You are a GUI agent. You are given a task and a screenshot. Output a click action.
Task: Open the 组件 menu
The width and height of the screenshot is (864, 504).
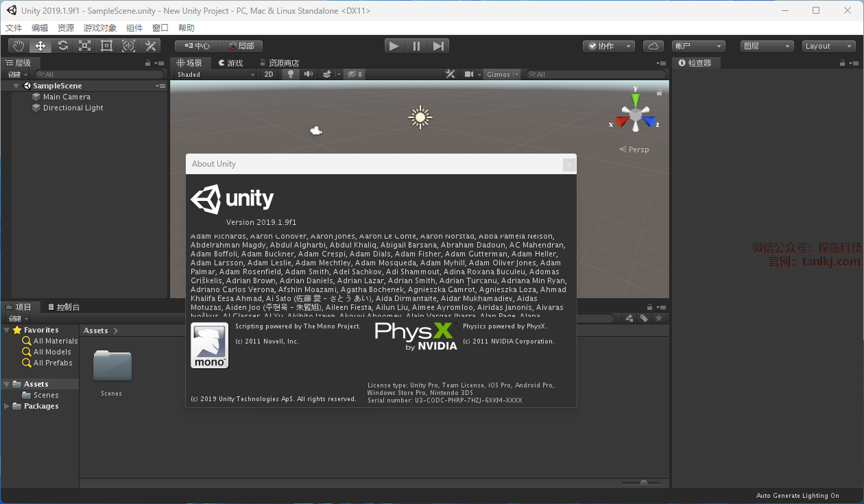point(134,28)
